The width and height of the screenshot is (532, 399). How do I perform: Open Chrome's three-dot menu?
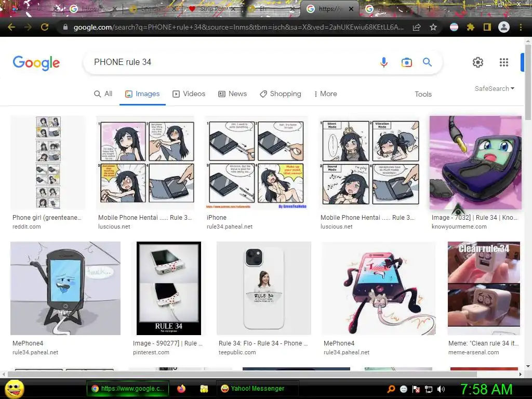tap(521, 27)
